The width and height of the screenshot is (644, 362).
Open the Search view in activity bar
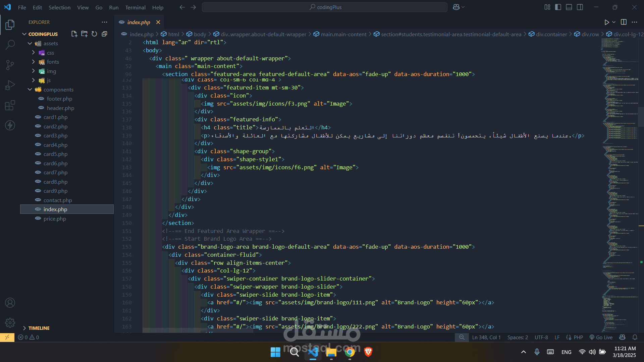pos(10,45)
